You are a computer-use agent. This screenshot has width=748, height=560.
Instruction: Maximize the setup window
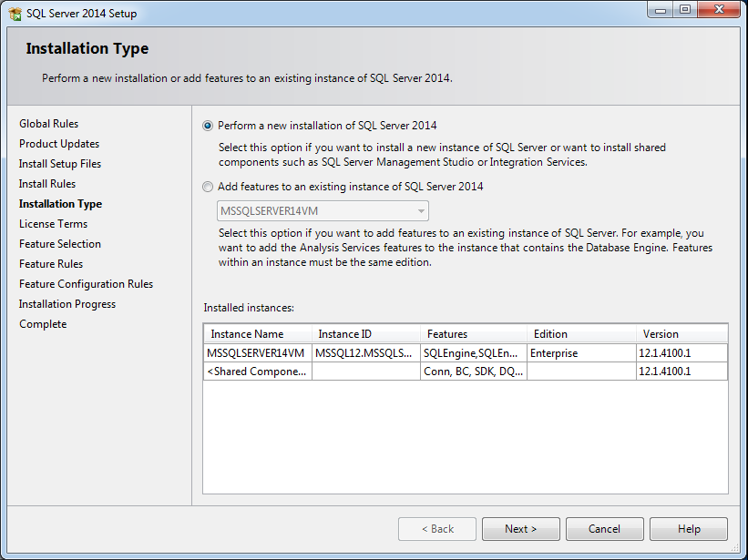(x=685, y=11)
